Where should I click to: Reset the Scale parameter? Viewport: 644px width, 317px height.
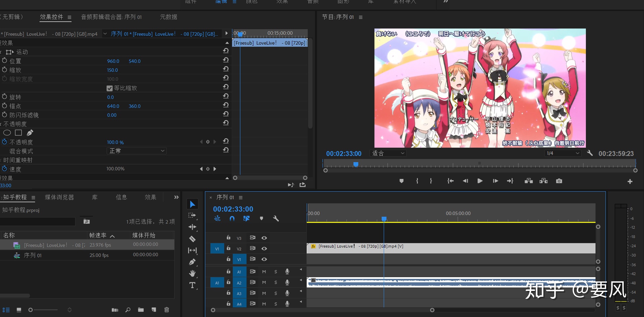pyautogui.click(x=226, y=69)
